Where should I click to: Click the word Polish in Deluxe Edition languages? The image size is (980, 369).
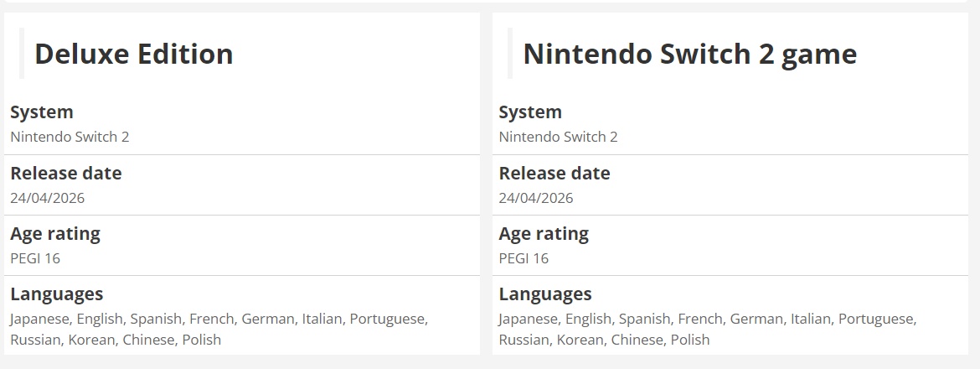(x=201, y=340)
